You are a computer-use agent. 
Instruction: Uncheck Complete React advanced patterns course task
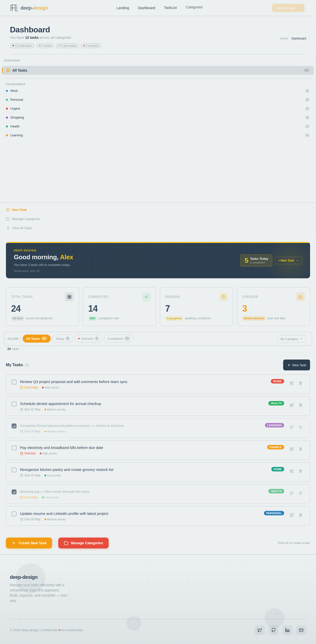(x=14, y=426)
